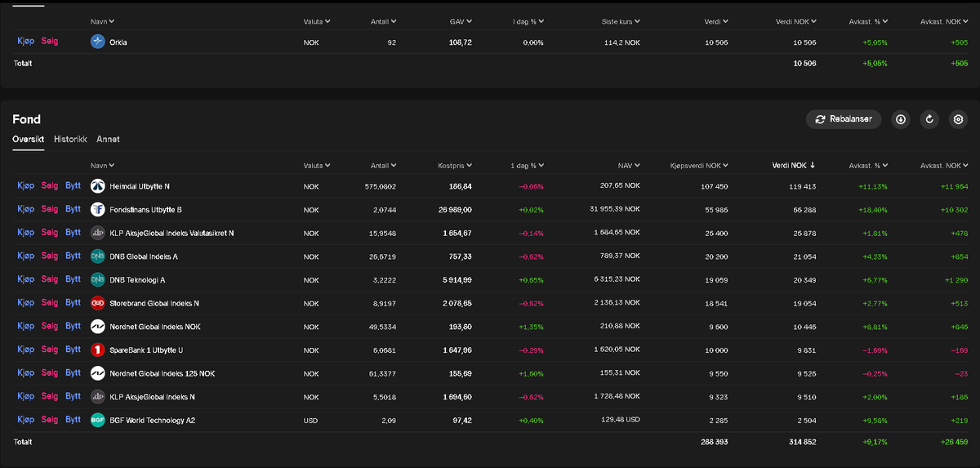The height and width of the screenshot is (468, 980).
Task: Open the Kostpris column dropdown
Action: [x=455, y=165]
